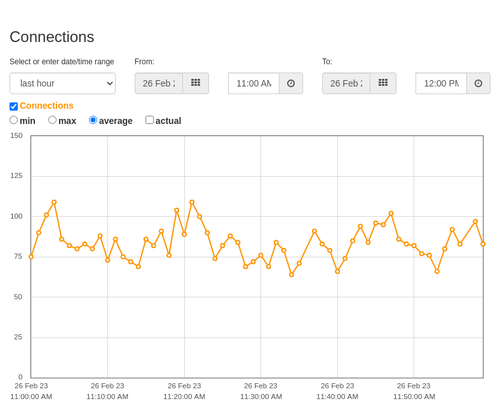500x403 pixels.
Task: Select the average radio button
Action: pos(93,120)
